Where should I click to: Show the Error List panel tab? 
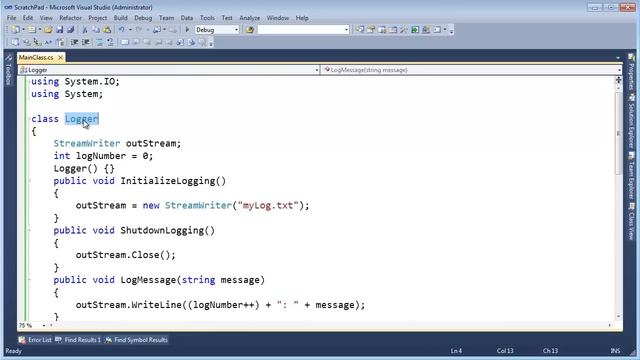click(36, 340)
